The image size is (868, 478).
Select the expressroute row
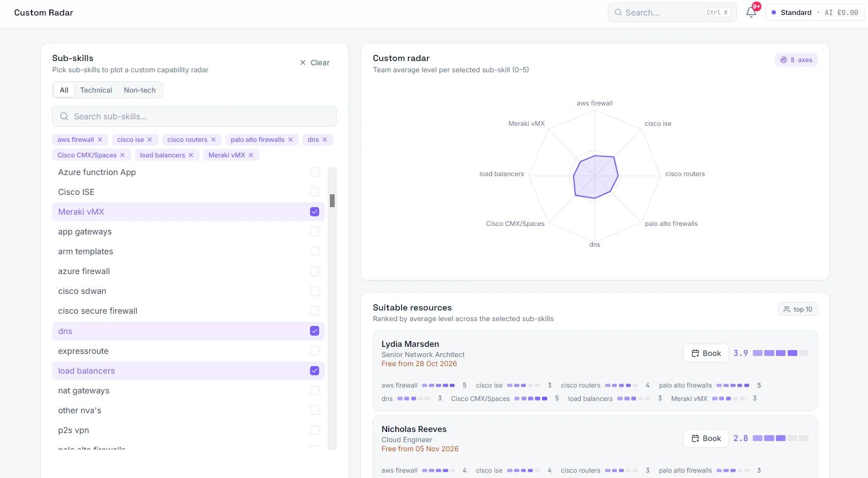click(x=188, y=351)
